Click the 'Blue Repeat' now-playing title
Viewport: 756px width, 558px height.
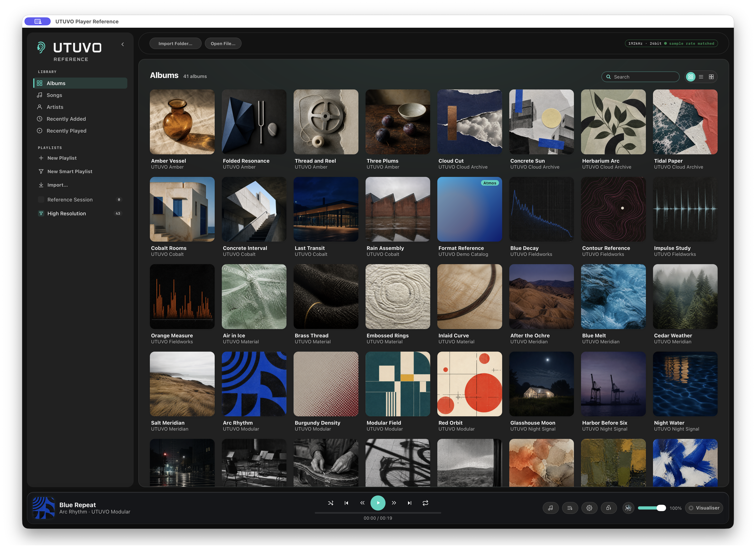coord(78,505)
